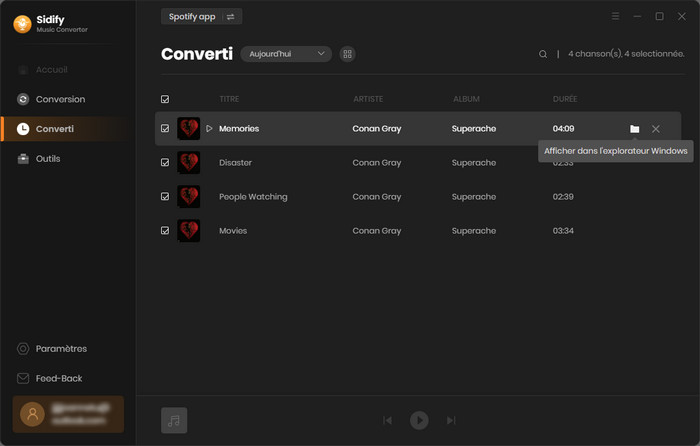Click the Feed-Back link
The width and height of the screenshot is (700, 446).
click(58, 379)
